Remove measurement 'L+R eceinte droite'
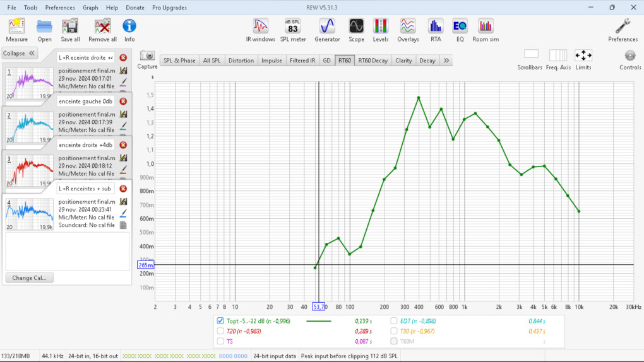Image resolution: width=644 pixels, height=362 pixels. (123, 58)
